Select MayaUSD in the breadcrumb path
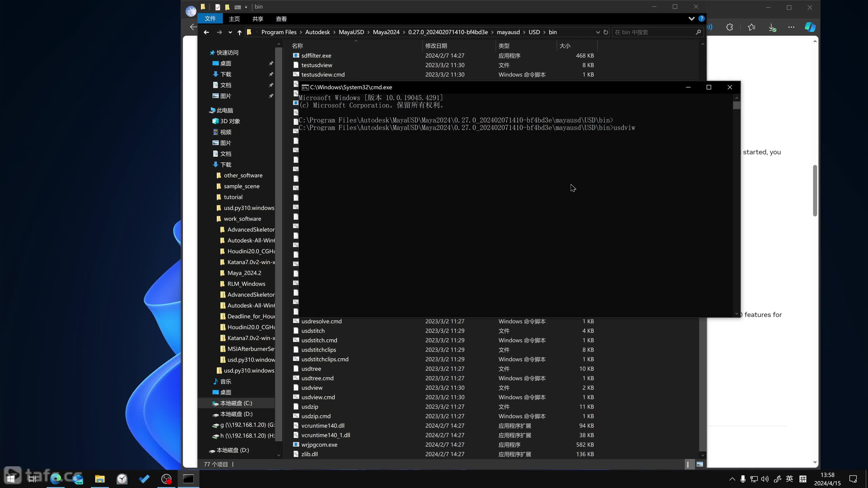The image size is (868, 488). (x=351, y=32)
